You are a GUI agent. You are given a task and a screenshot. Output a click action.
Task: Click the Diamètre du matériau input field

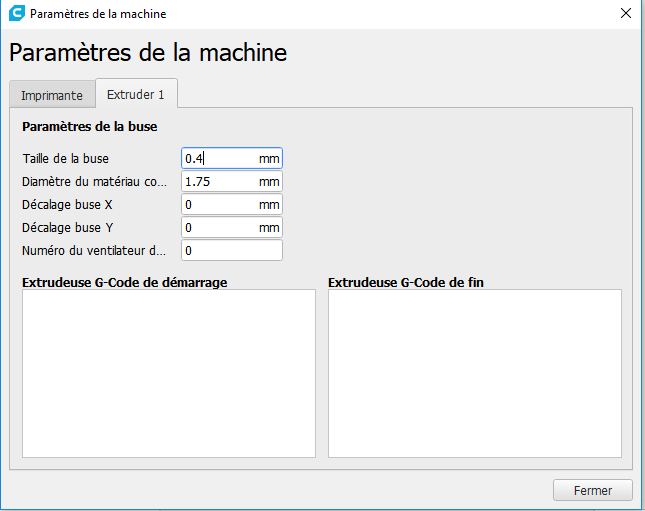pyautogui.click(x=232, y=181)
